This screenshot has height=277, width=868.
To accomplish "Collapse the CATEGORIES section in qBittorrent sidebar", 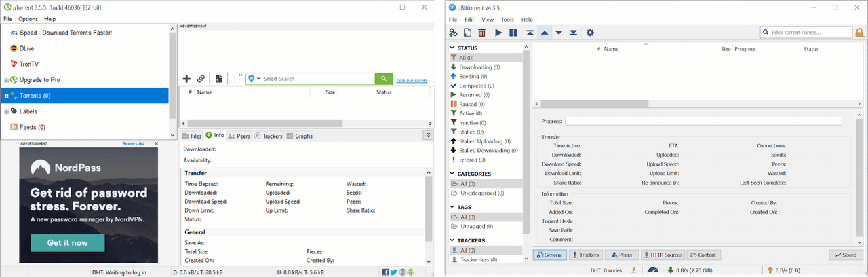I will tap(453, 174).
